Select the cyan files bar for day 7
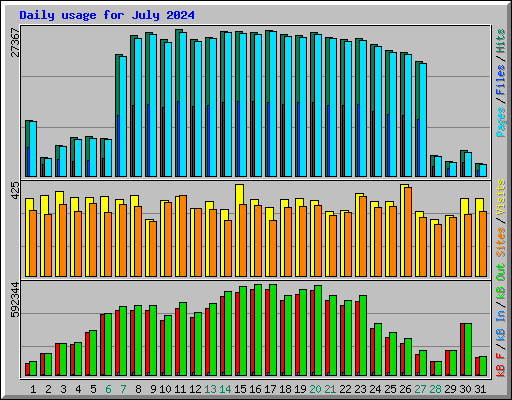The image size is (512, 400). click(123, 116)
